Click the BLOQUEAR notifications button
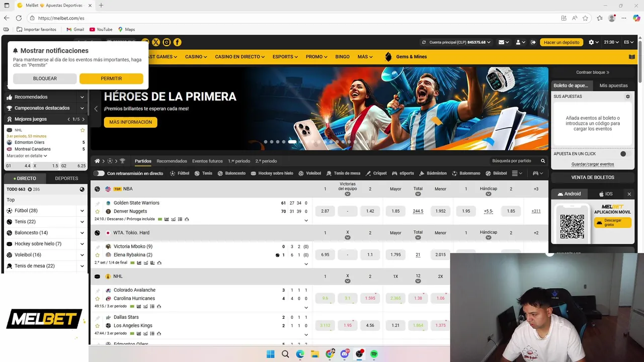Viewport: 644px width, 362px height. [x=45, y=78]
